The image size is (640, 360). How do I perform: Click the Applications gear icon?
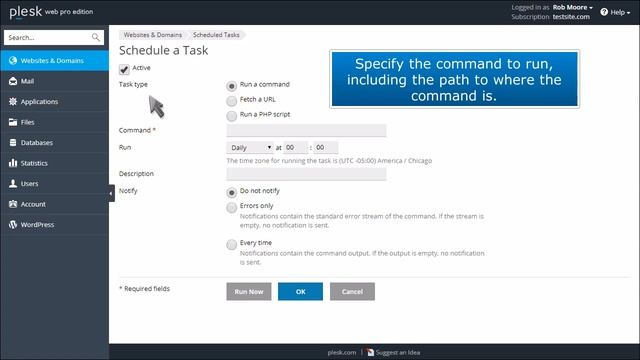pos(13,102)
